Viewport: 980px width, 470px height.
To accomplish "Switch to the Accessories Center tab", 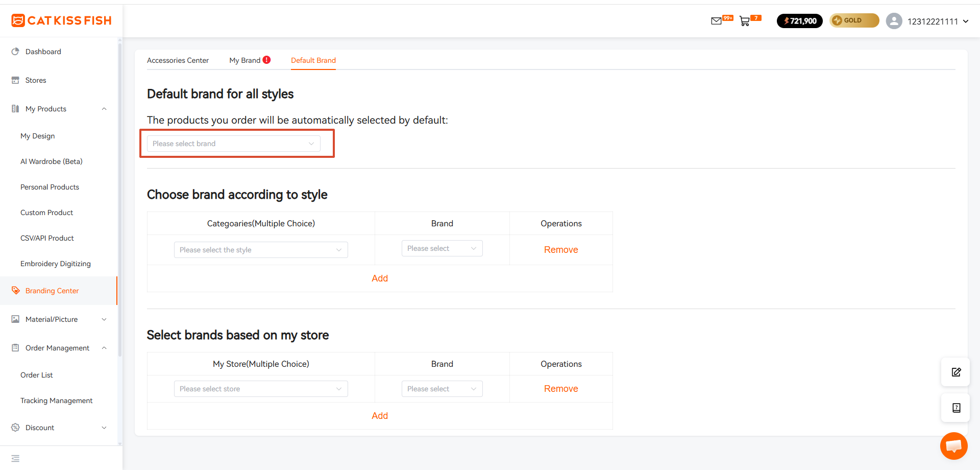I will pyautogui.click(x=178, y=60).
